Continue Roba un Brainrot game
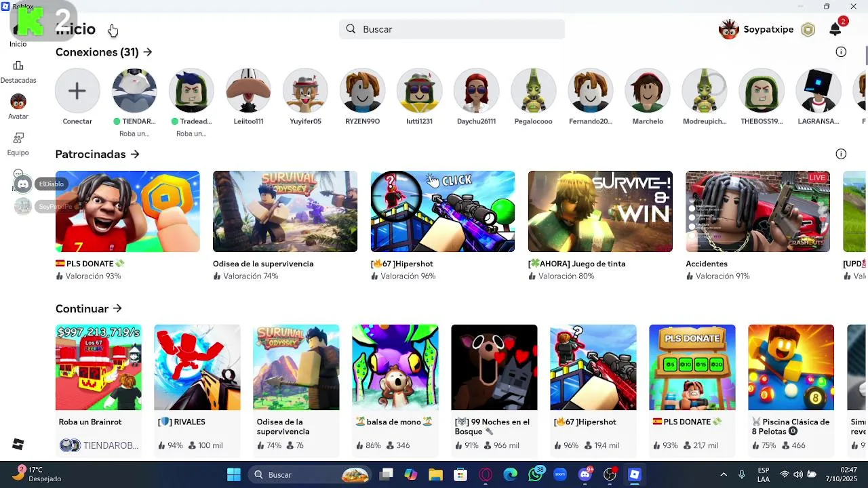Viewport: 868px width, 488px height. pyautogui.click(x=98, y=367)
